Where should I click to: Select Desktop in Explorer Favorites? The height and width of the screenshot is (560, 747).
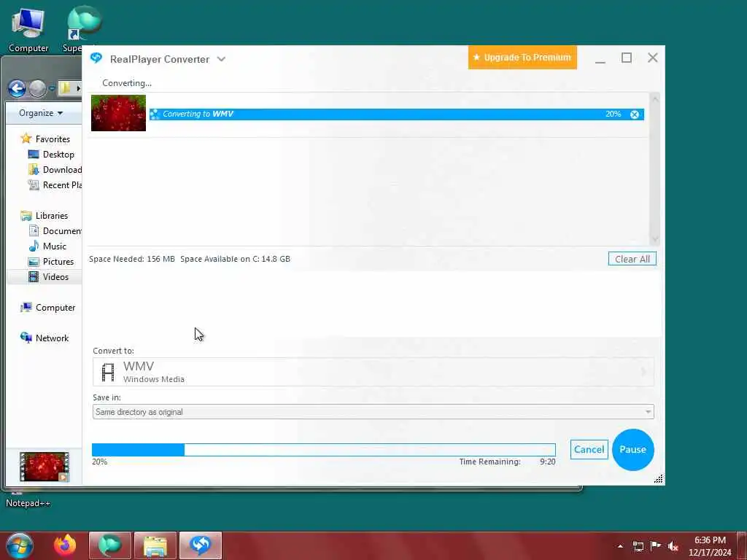pyautogui.click(x=51, y=155)
